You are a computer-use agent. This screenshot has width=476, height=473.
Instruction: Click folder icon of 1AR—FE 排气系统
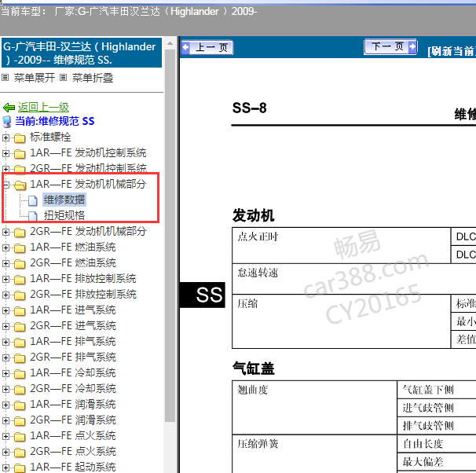(20, 343)
